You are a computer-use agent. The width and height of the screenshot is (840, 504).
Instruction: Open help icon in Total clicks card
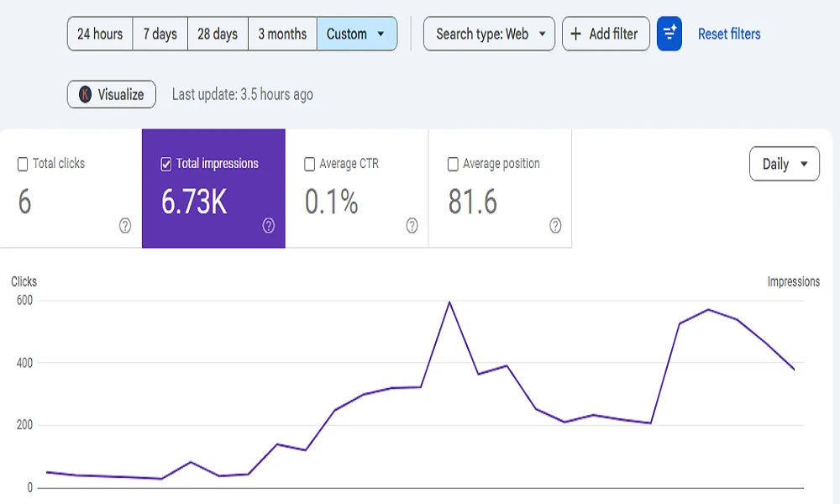pyautogui.click(x=125, y=225)
